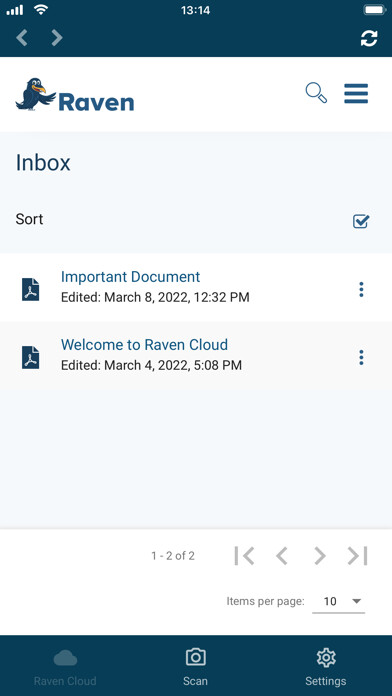392x696 pixels.
Task: Jump to first page of results
Action: [244, 556]
